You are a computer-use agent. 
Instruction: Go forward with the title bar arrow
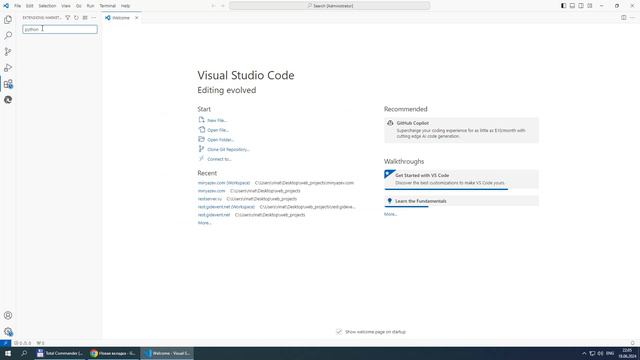tap(222, 6)
